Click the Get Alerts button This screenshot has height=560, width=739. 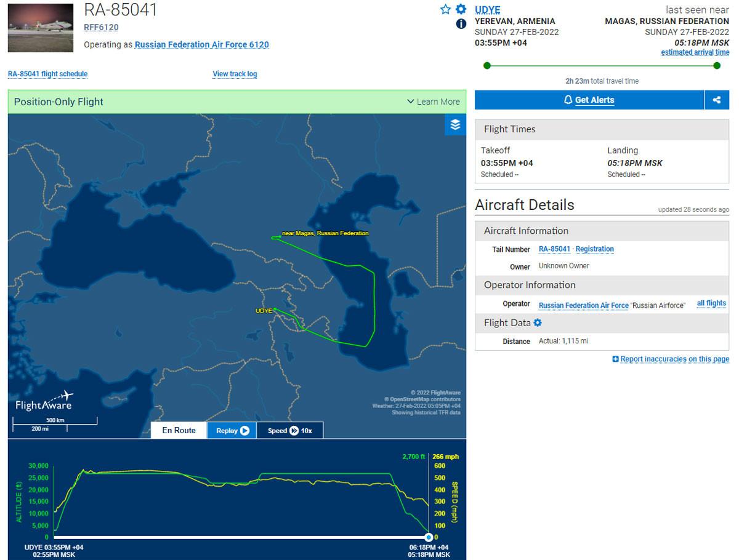(589, 100)
